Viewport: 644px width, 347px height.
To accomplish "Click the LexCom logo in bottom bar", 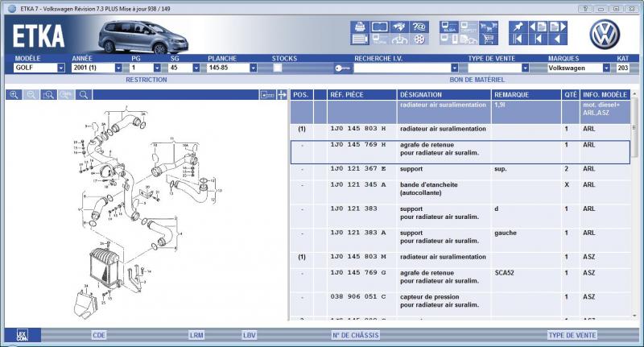I will point(23,335).
